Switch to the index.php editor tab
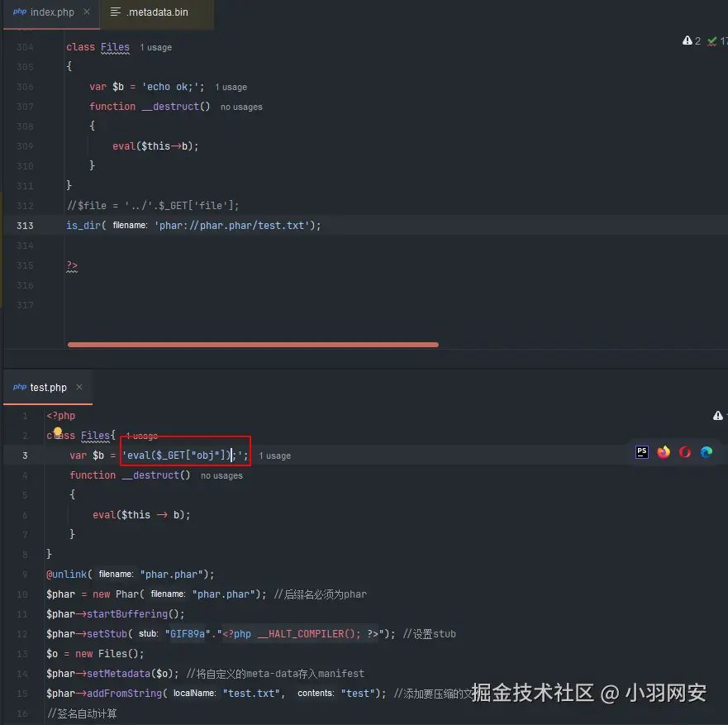728x725 pixels. pos(51,12)
